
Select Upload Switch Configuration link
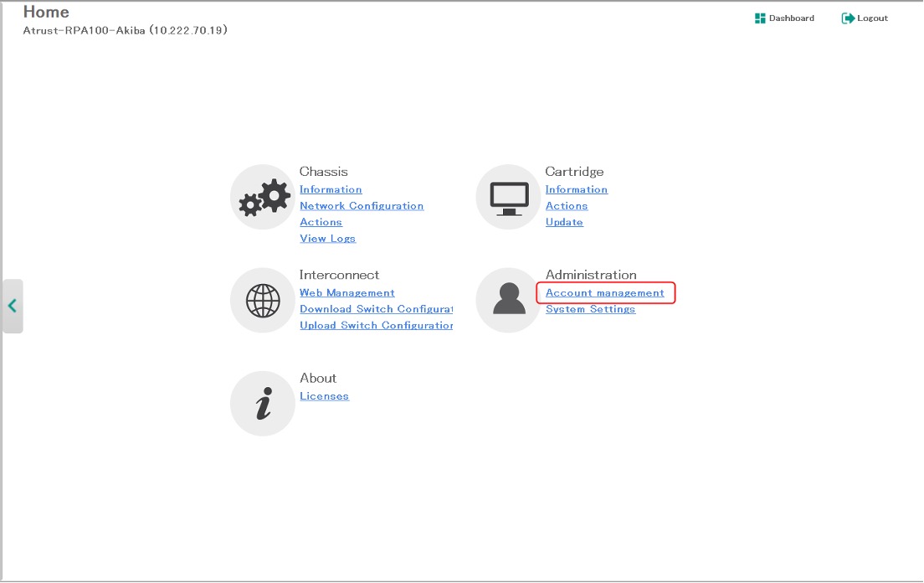376,326
